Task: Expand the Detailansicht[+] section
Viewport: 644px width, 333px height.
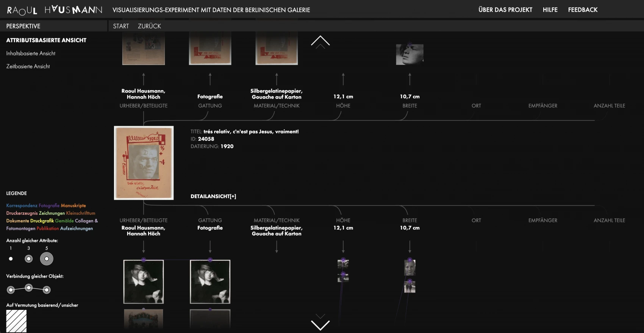Action: 213,196
